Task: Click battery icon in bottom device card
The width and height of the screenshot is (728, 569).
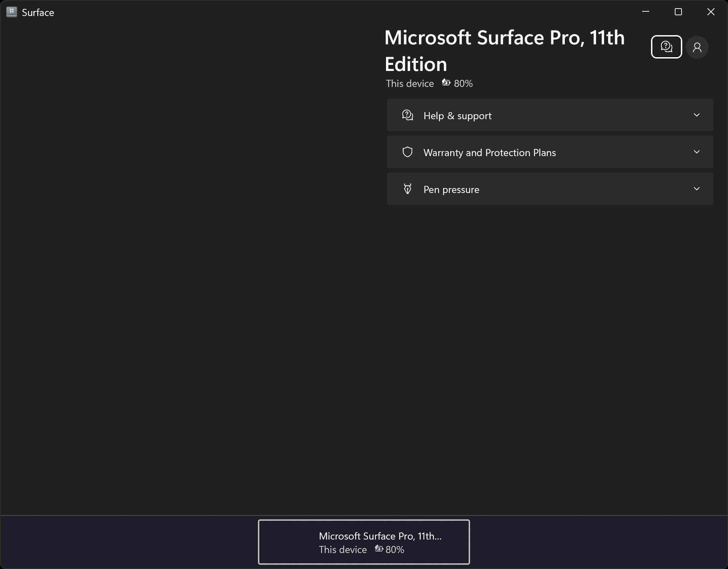Action: [379, 549]
